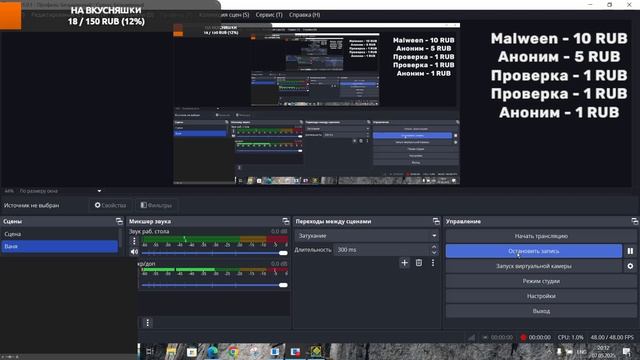Open the Сервис (T) menu
The image size is (640, 360).
(269, 15)
